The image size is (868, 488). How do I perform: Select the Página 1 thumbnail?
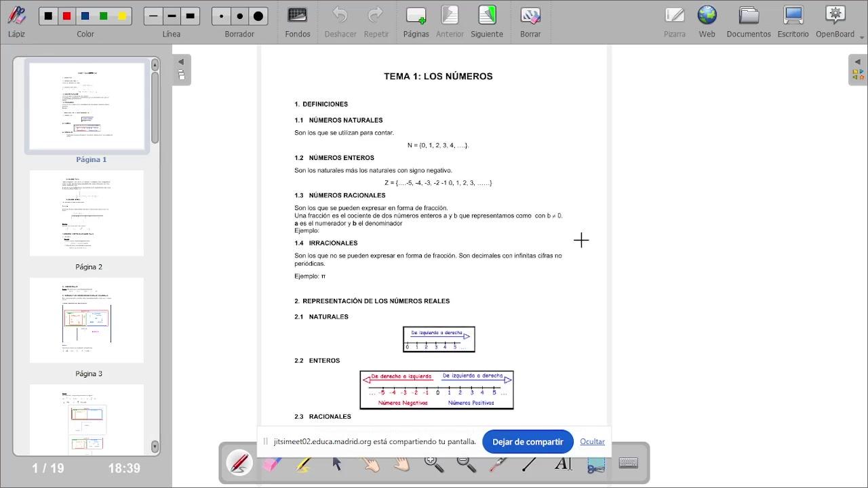tap(87, 106)
